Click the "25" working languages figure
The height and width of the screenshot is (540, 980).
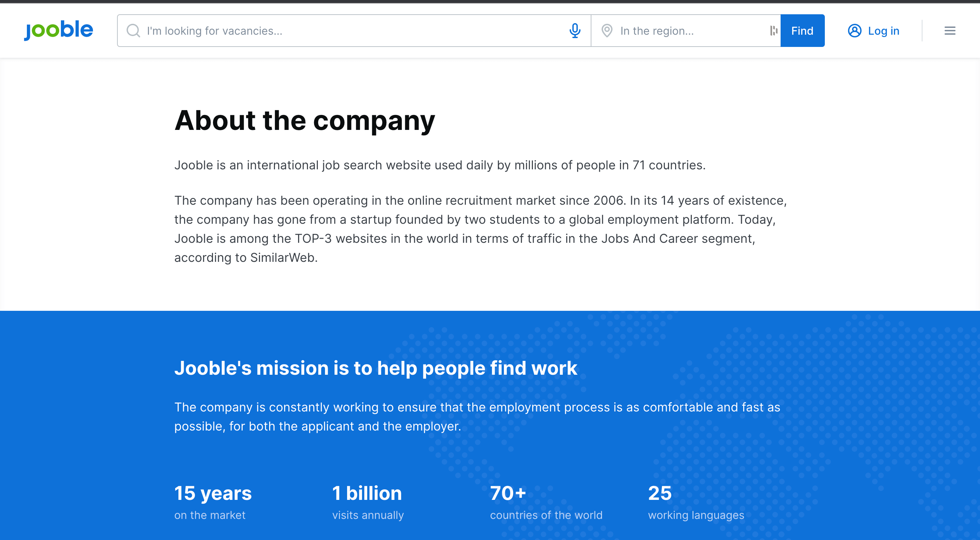[660, 493]
